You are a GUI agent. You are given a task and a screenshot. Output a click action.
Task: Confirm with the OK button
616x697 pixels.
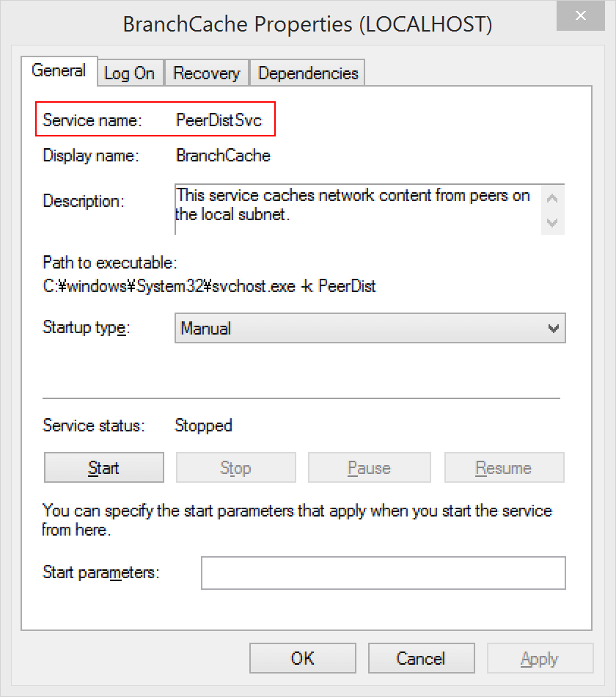coord(302,659)
